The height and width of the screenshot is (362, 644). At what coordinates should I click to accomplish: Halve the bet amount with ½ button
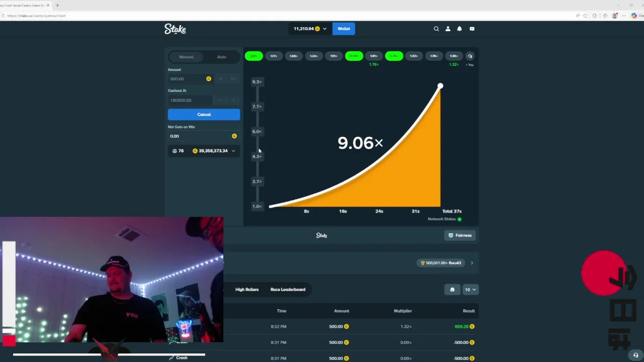[220, 79]
